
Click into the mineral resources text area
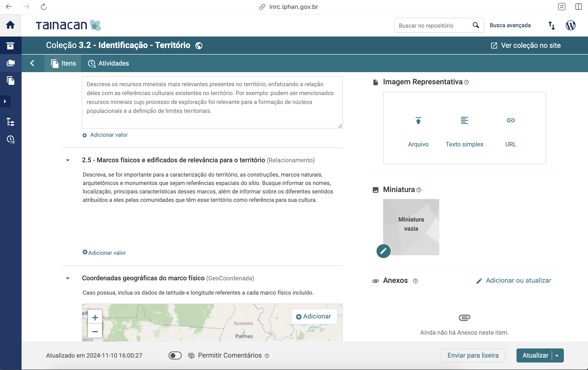[212, 102]
